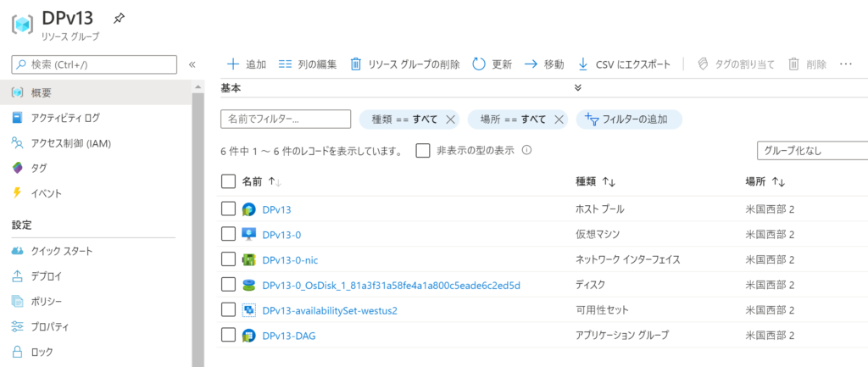This screenshot has width=868, height=367.
Task: Check the box for DPv13-0 row
Action: tap(228, 234)
